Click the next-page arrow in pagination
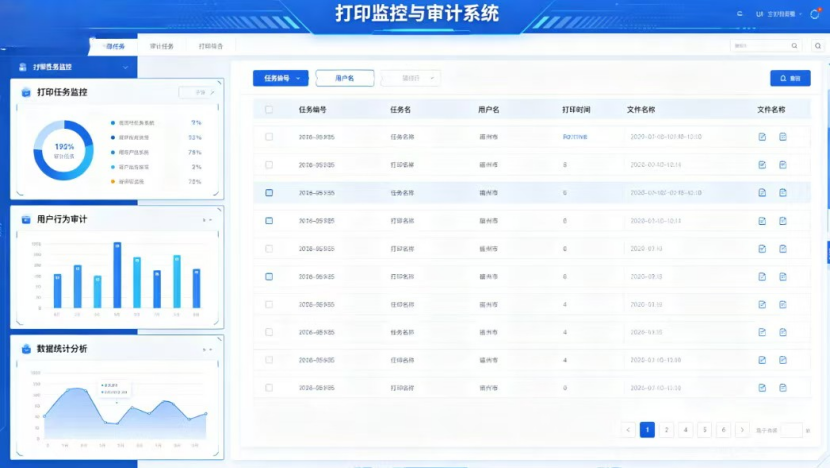Image resolution: width=830 pixels, height=468 pixels. 743,430
